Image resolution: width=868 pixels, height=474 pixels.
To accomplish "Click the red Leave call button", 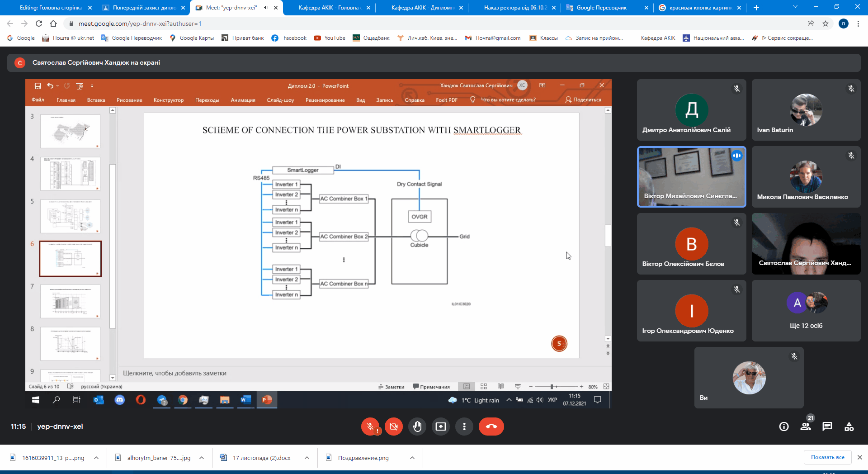I will tap(491, 427).
